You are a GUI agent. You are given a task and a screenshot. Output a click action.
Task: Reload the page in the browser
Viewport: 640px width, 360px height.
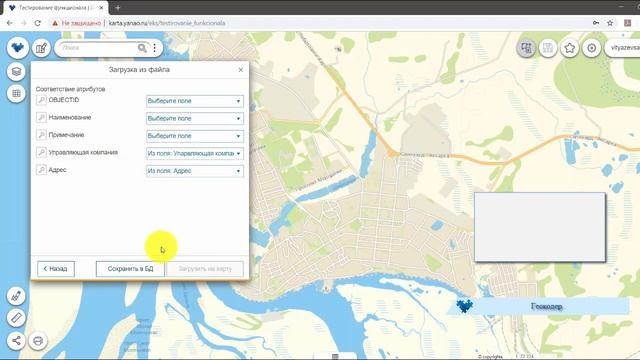(38, 23)
